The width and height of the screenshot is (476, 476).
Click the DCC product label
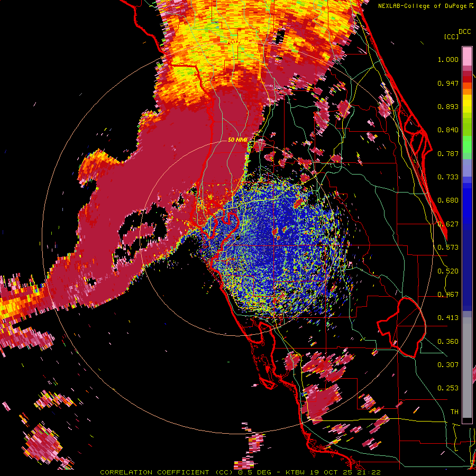click(464, 32)
